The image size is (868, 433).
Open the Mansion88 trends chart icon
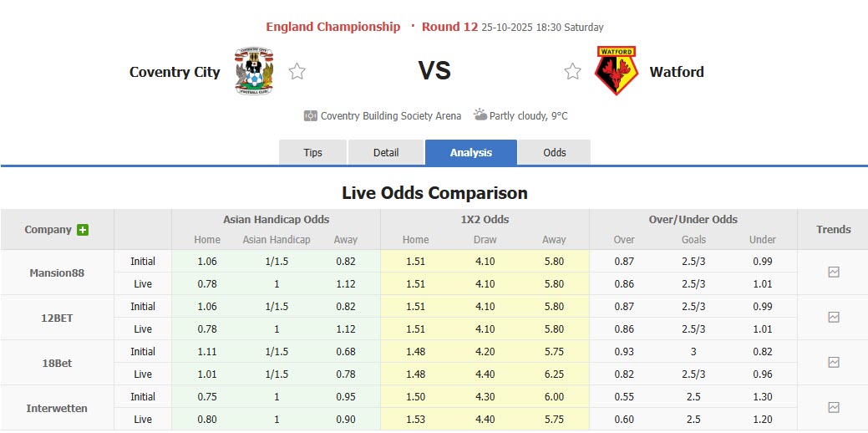point(833,273)
